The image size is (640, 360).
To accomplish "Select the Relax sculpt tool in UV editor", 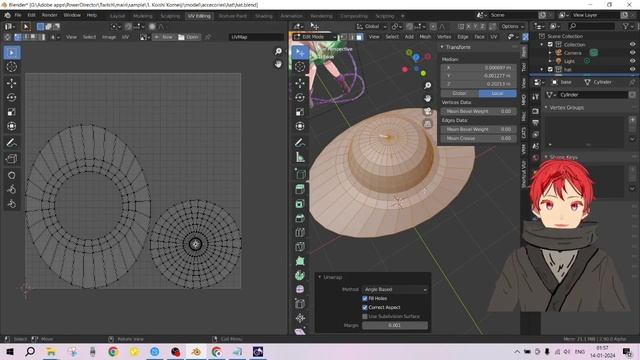I will [11, 189].
